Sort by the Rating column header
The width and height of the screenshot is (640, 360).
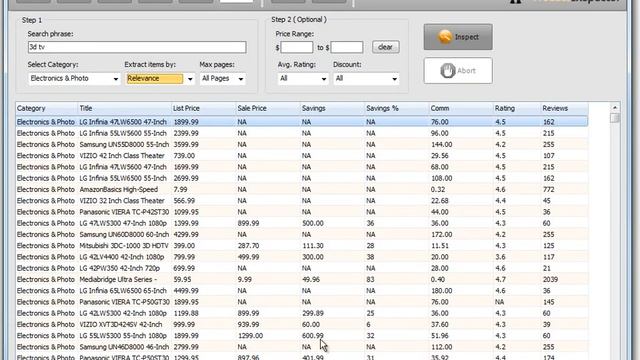pos(517,109)
